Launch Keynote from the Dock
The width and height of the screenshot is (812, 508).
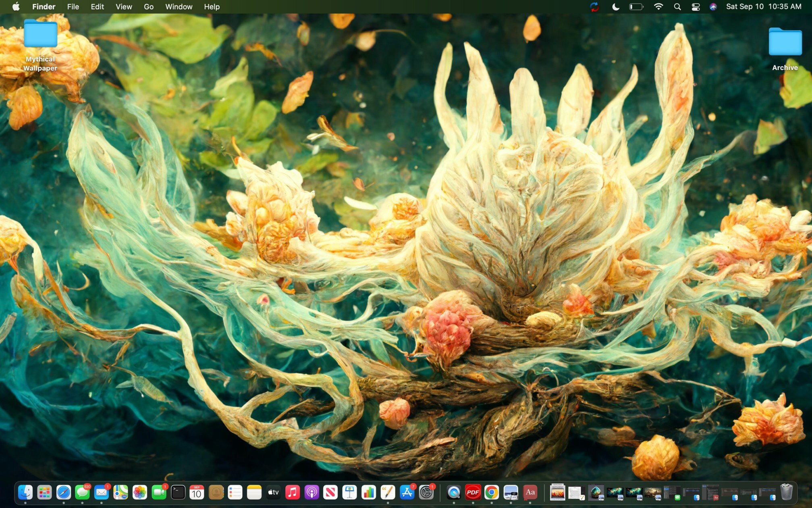[x=350, y=492]
